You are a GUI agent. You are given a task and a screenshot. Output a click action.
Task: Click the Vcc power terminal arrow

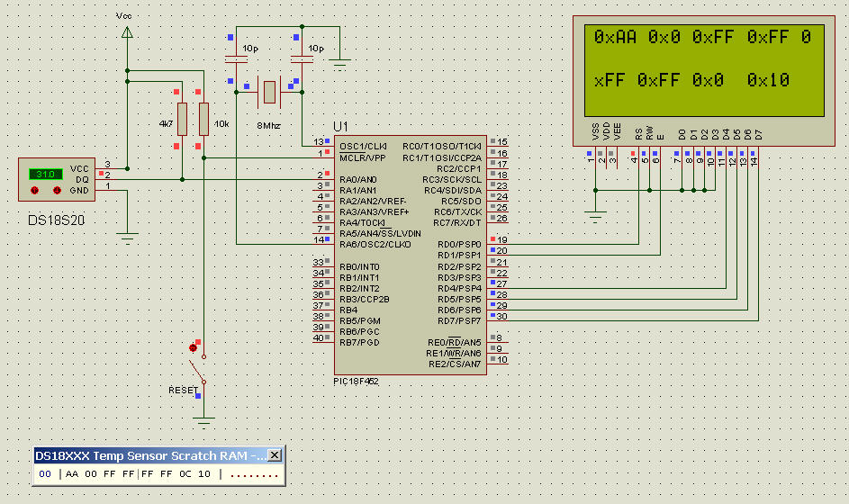pos(127,33)
